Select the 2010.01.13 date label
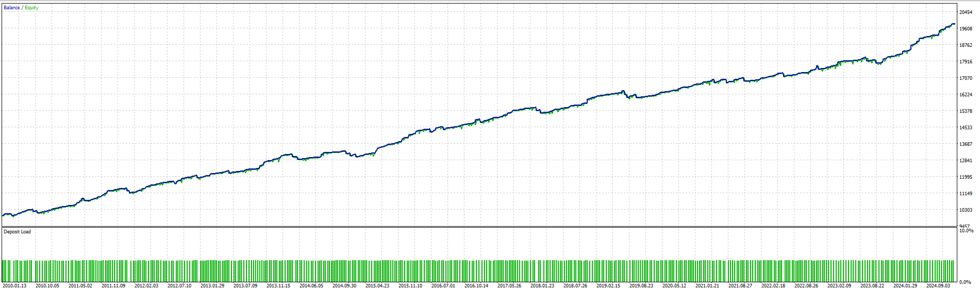This screenshot has height=290, width=980. click(x=14, y=285)
